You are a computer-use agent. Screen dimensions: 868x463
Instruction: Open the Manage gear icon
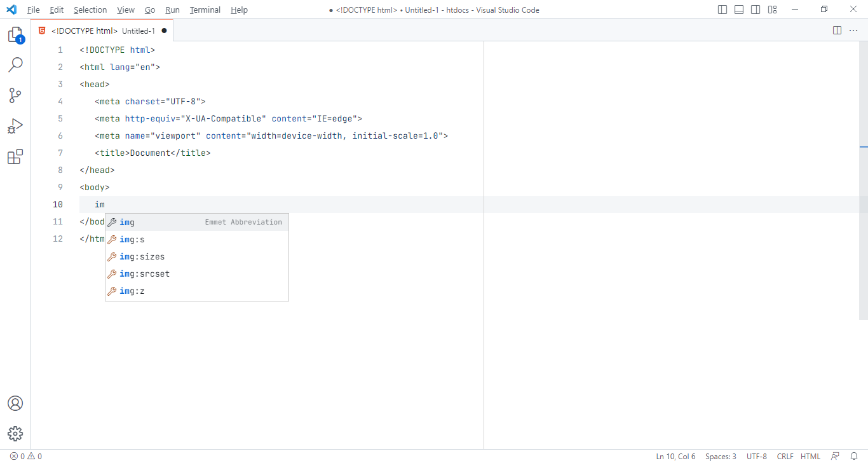pyautogui.click(x=15, y=434)
